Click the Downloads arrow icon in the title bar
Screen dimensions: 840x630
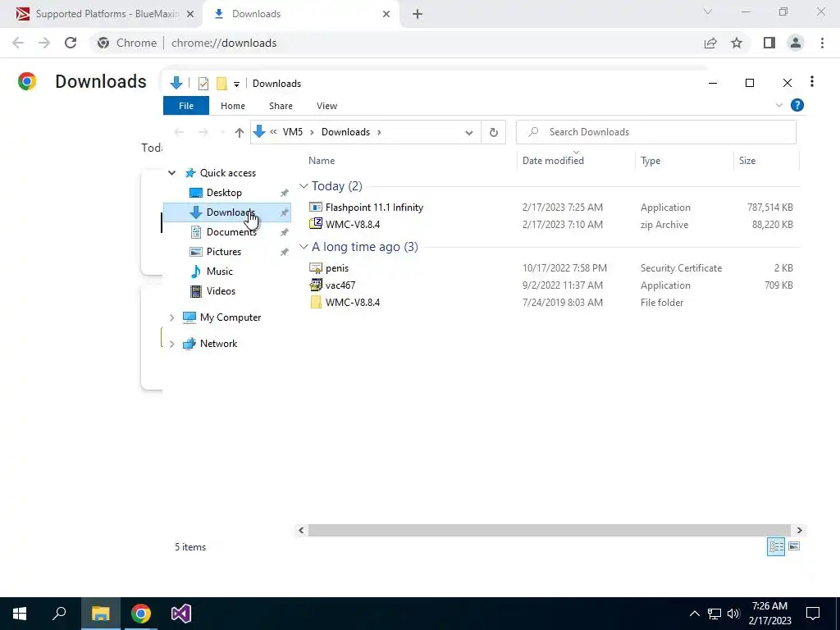pos(176,83)
